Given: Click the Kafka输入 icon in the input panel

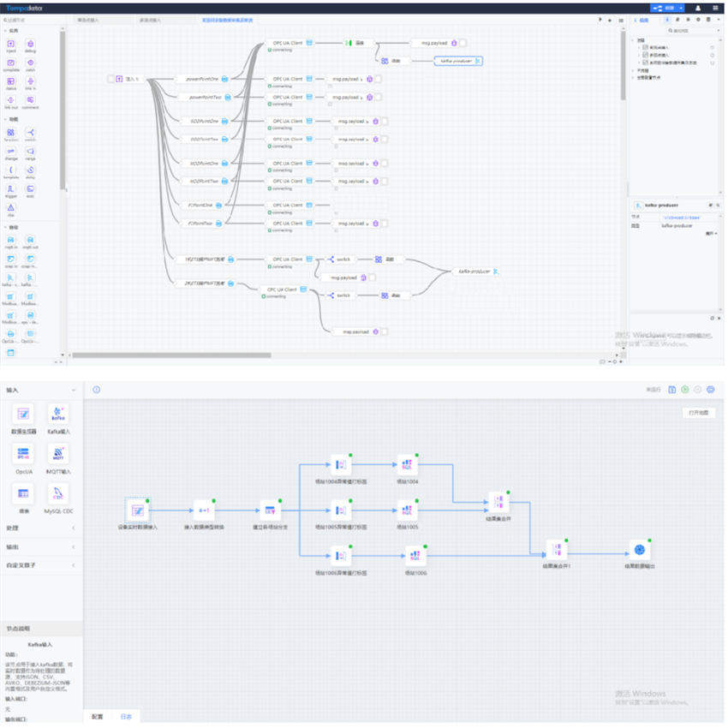Looking at the screenshot, I should [58, 413].
